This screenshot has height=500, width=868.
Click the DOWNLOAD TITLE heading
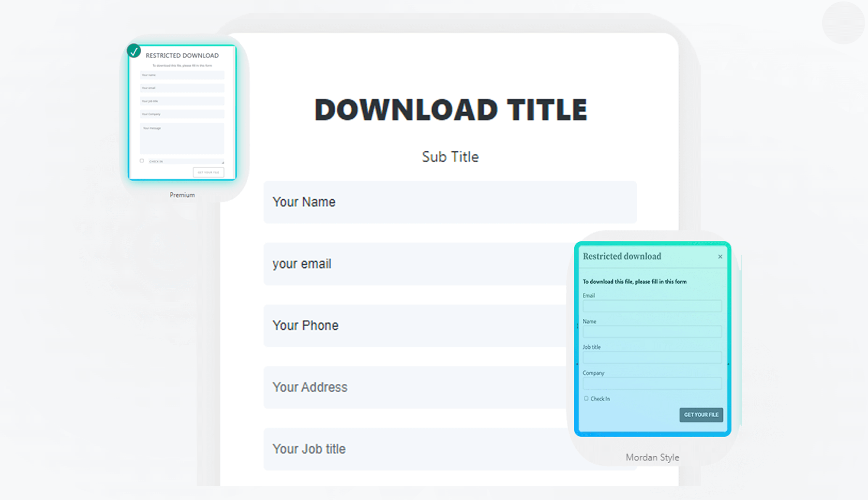[450, 110]
